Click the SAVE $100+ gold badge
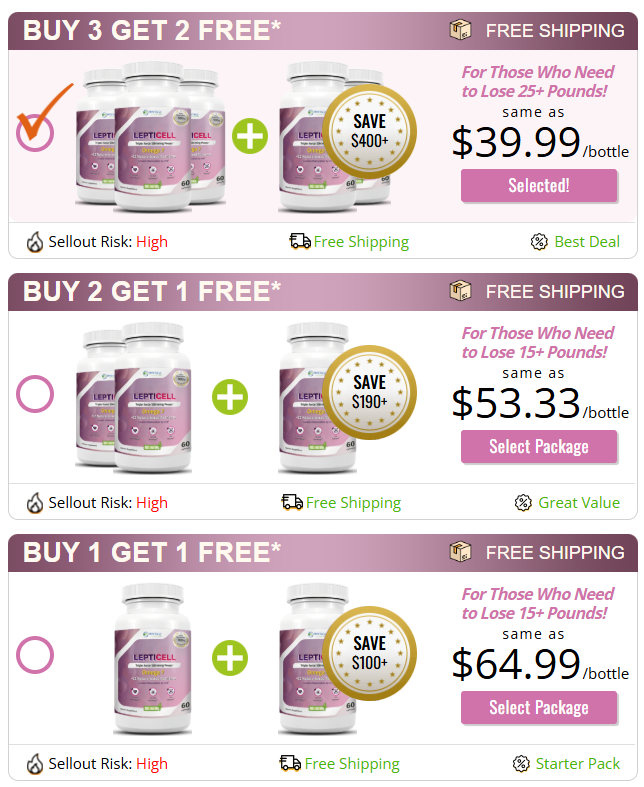 tap(369, 653)
